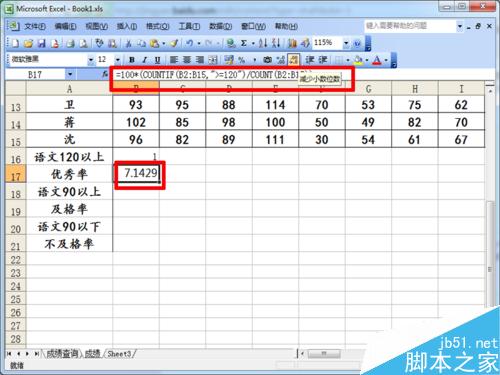500x375 pixels.
Task: Select column H header
Action: (x=415, y=89)
